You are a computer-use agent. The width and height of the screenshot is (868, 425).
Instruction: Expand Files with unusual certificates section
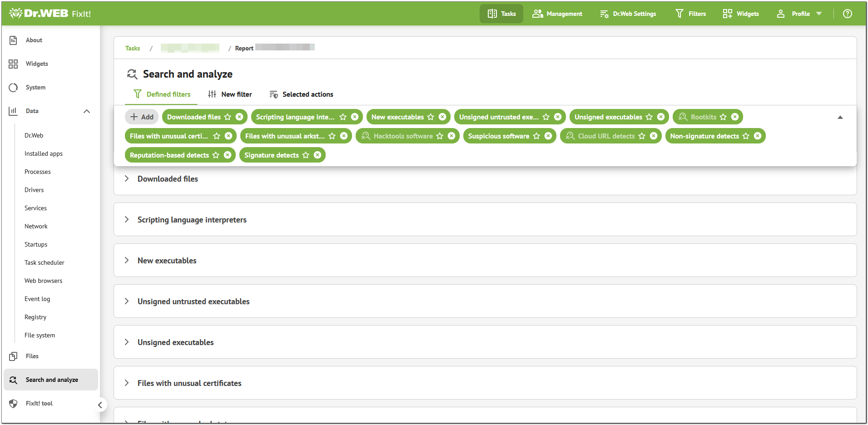tap(127, 383)
